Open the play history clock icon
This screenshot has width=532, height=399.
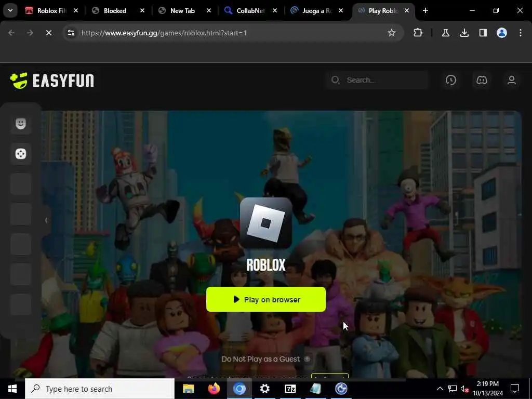(x=450, y=80)
